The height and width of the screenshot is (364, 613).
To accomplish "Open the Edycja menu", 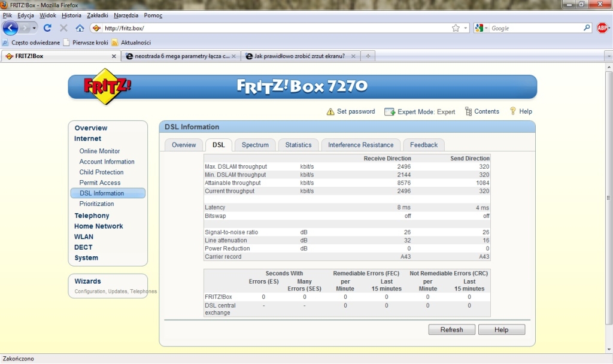I will tap(26, 15).
